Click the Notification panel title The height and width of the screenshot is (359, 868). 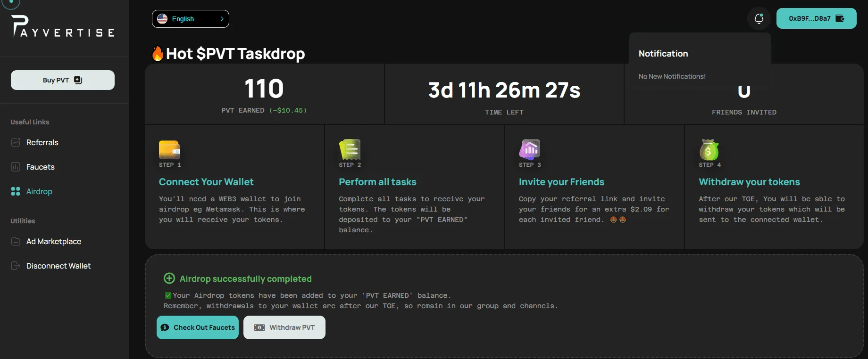point(663,54)
